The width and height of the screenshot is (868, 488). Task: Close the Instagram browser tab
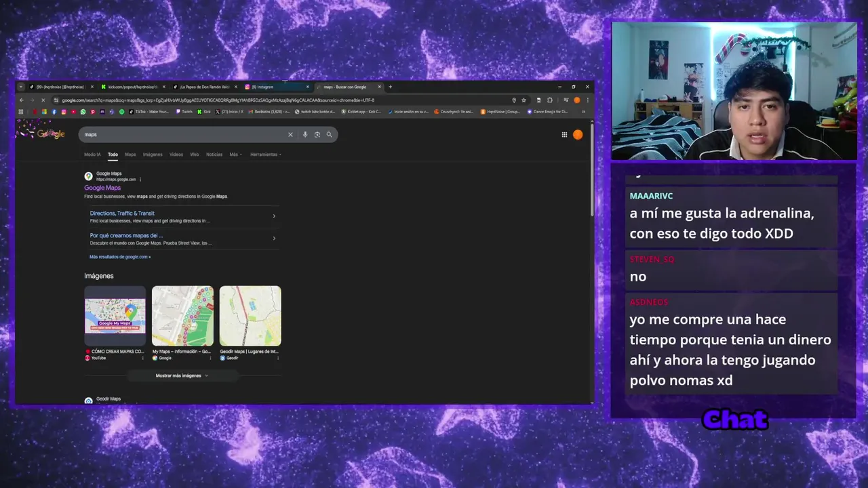point(307,87)
